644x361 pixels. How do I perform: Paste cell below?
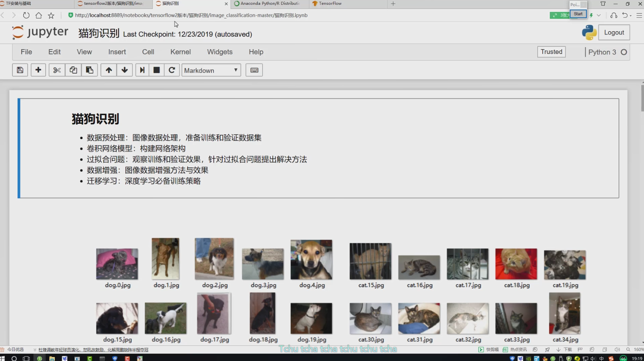90,70
